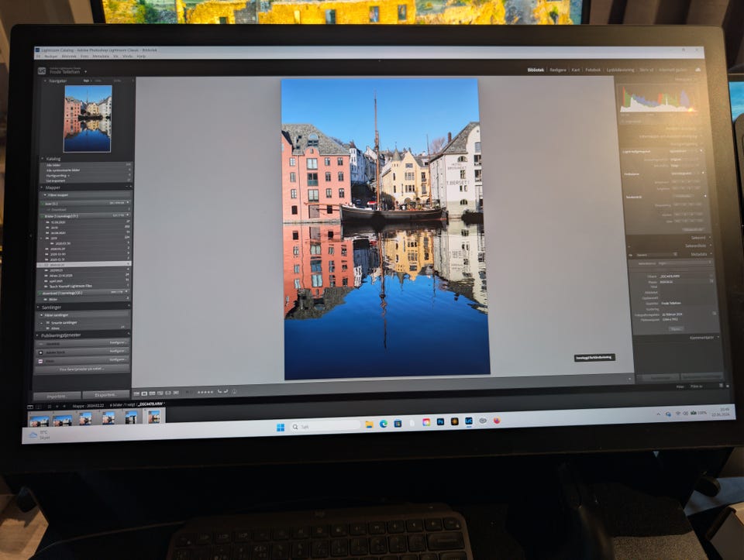Image resolution: width=744 pixels, height=560 pixels.
Task: Open the Wi-Fi network tray icon
Action: pyautogui.click(x=677, y=414)
